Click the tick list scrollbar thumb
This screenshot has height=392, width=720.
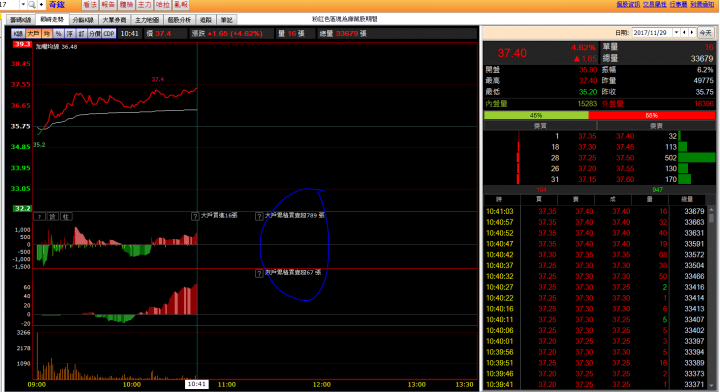[x=711, y=217]
